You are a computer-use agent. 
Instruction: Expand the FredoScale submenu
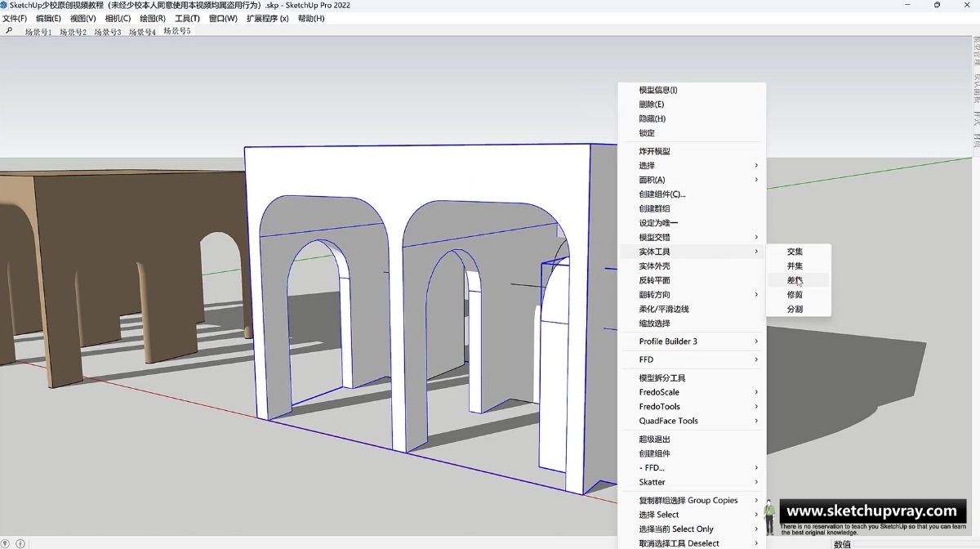point(692,392)
